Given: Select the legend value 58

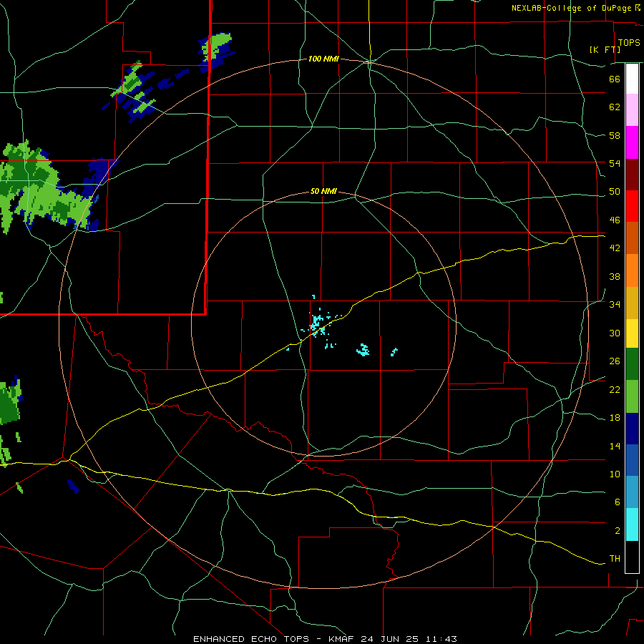Looking at the screenshot, I should [x=615, y=135].
